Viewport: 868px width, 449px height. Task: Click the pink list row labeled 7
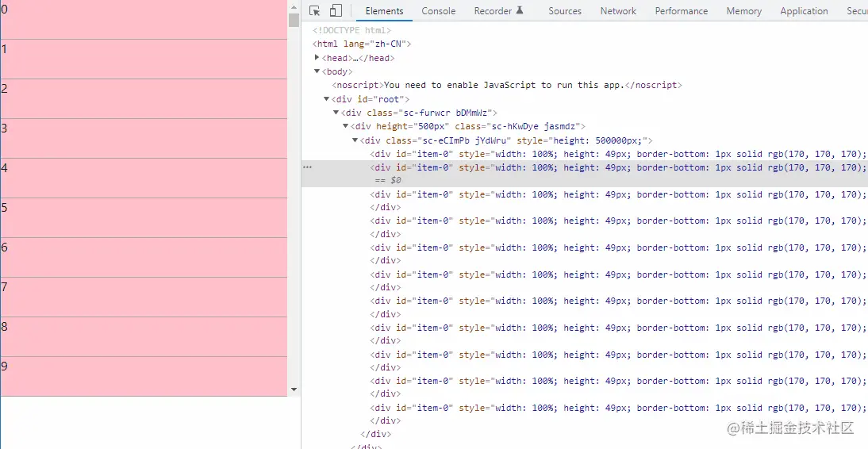[x=144, y=297]
